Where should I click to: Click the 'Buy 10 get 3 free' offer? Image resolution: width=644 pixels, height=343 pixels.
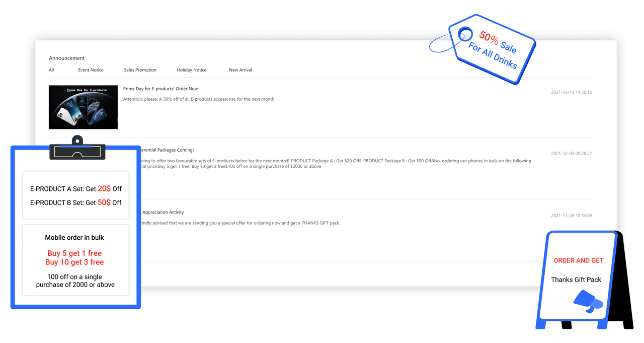point(74,262)
